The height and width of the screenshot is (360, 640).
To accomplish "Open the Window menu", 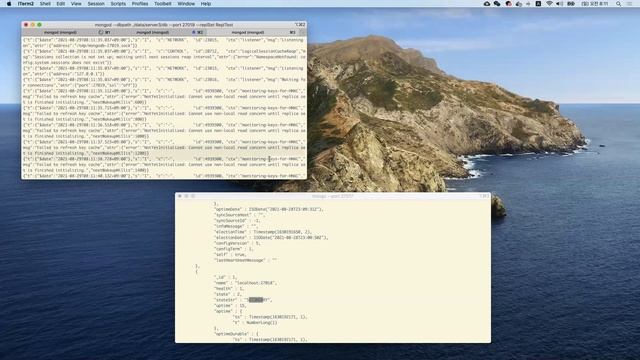I will coord(186,4).
